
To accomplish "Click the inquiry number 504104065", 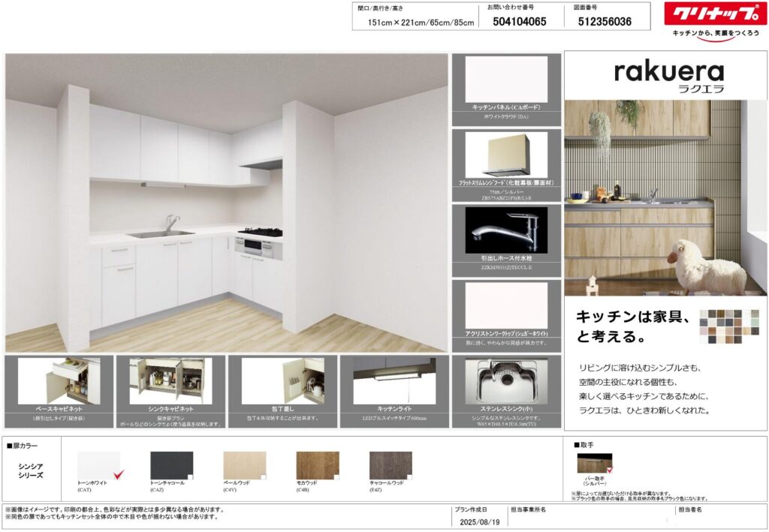I will tap(520, 22).
